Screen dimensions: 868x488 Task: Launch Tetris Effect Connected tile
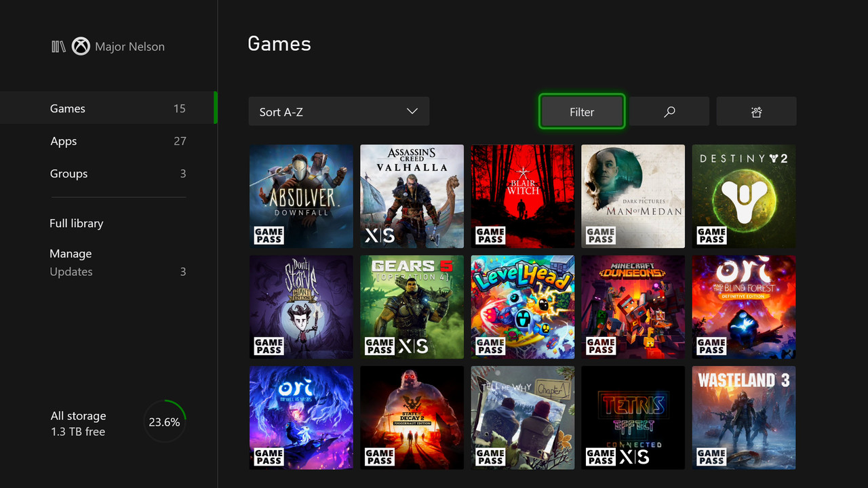coord(633,418)
